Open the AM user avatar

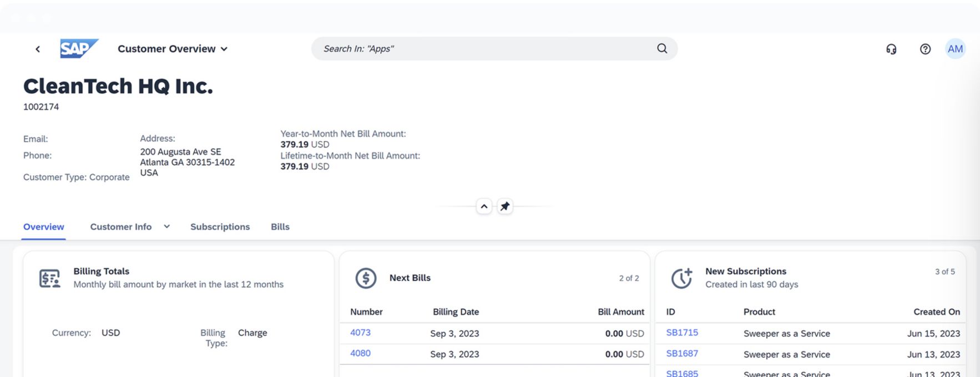pos(955,49)
